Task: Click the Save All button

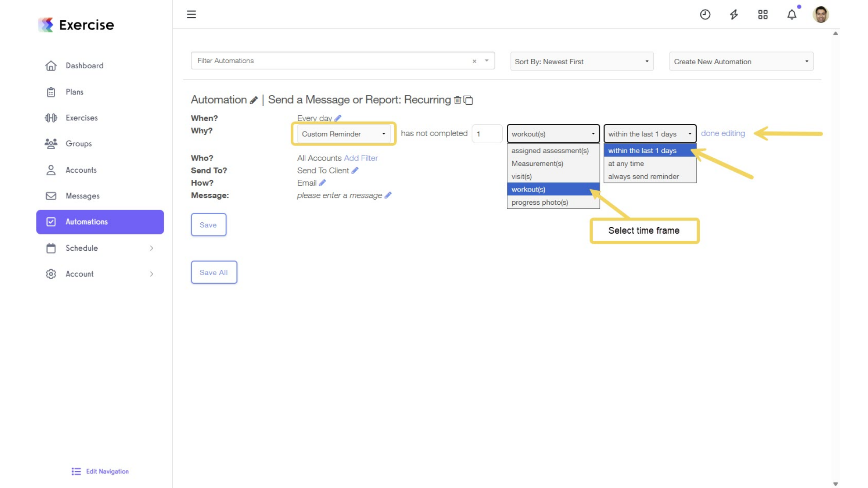Action: point(214,272)
